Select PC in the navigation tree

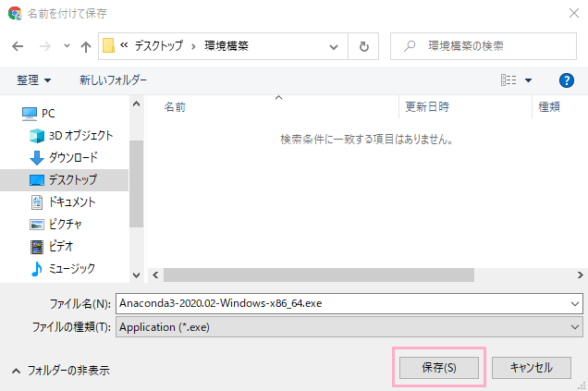tap(39, 113)
